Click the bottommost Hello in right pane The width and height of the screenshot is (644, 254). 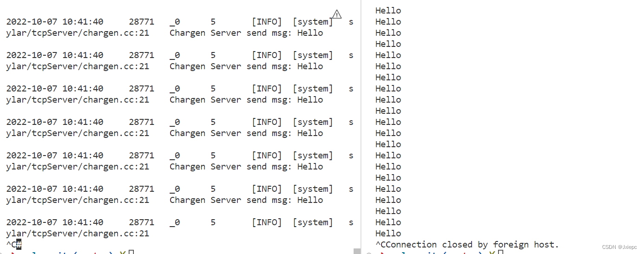pos(388,233)
